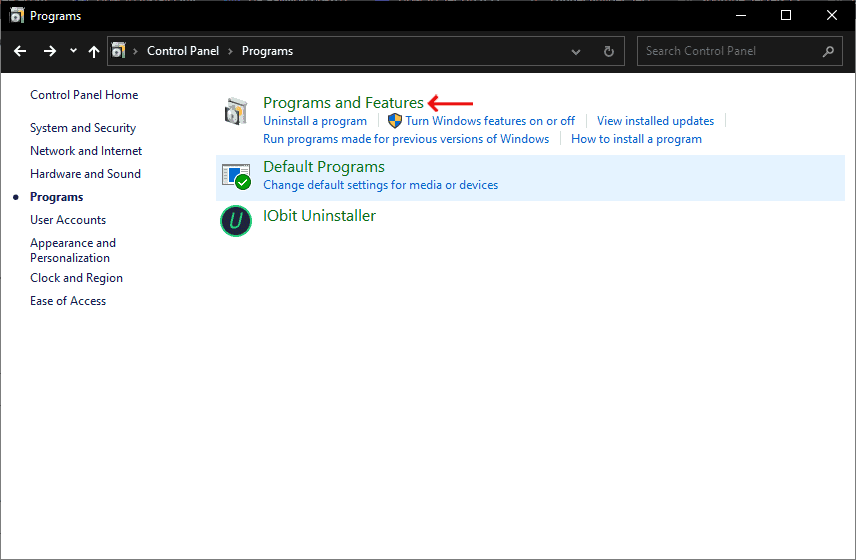
Task: Click the search magnifier icon
Action: click(x=828, y=51)
